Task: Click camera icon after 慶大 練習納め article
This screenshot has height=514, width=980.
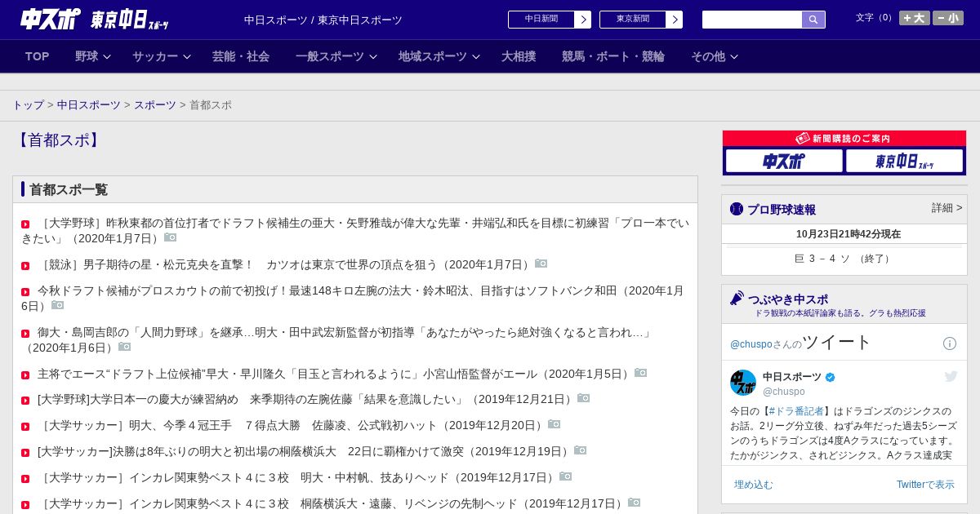Action: [x=583, y=398]
